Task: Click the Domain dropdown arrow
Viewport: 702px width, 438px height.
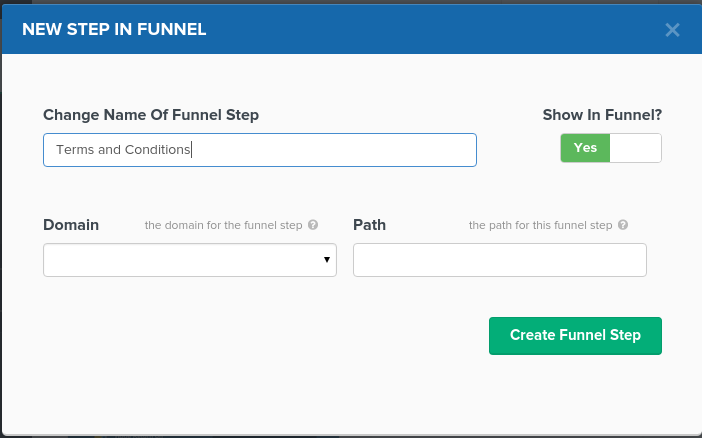Action: tap(327, 260)
